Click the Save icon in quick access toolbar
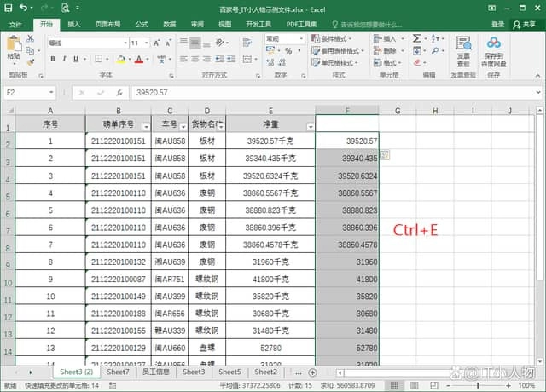The height and width of the screenshot is (392, 546). tap(8, 7)
